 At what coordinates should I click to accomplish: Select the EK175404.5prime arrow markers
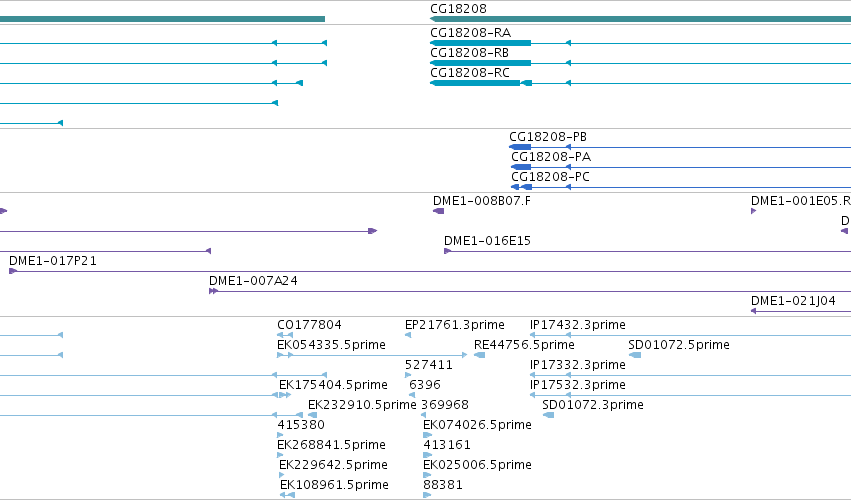tap(285, 396)
